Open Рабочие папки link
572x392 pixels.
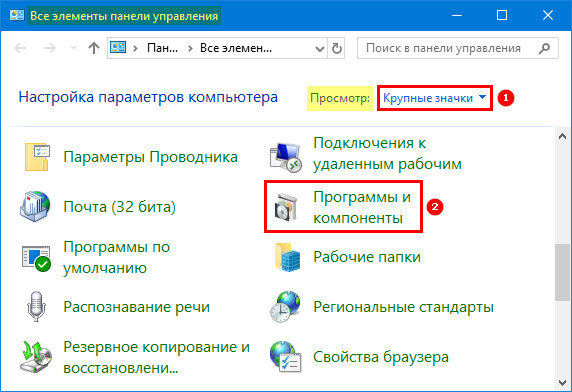pyautogui.click(x=367, y=257)
